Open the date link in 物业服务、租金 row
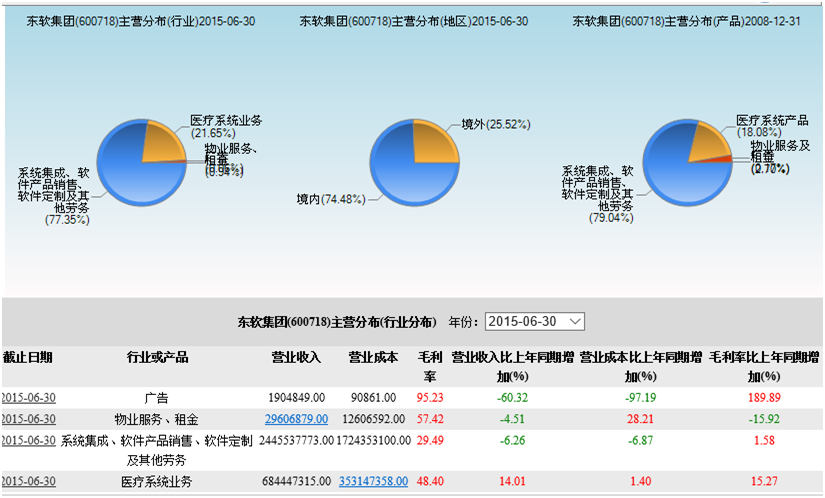Viewport: 825px width, 498px height. 29,419
